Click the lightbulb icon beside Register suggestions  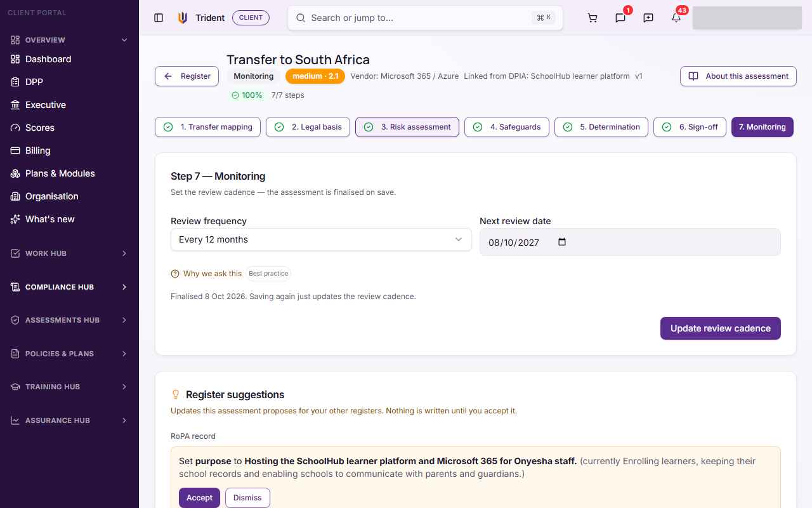point(176,394)
